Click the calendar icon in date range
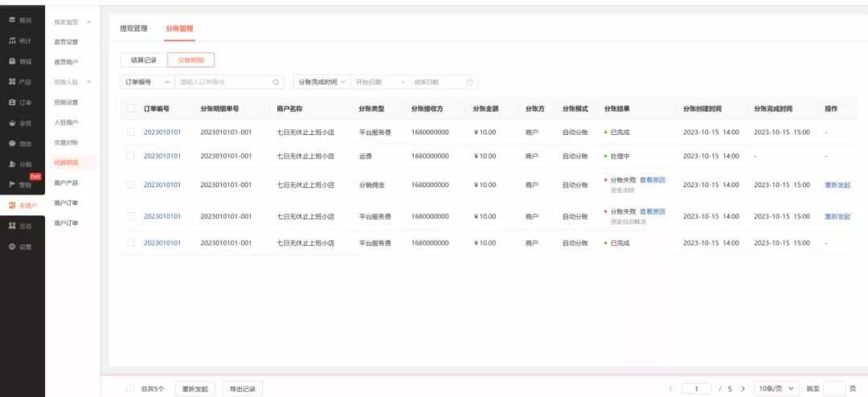The image size is (868, 397). point(470,82)
